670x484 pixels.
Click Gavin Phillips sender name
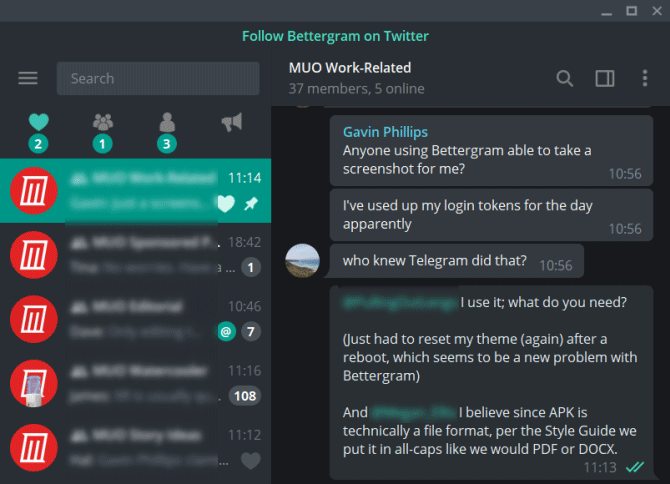pos(386,131)
